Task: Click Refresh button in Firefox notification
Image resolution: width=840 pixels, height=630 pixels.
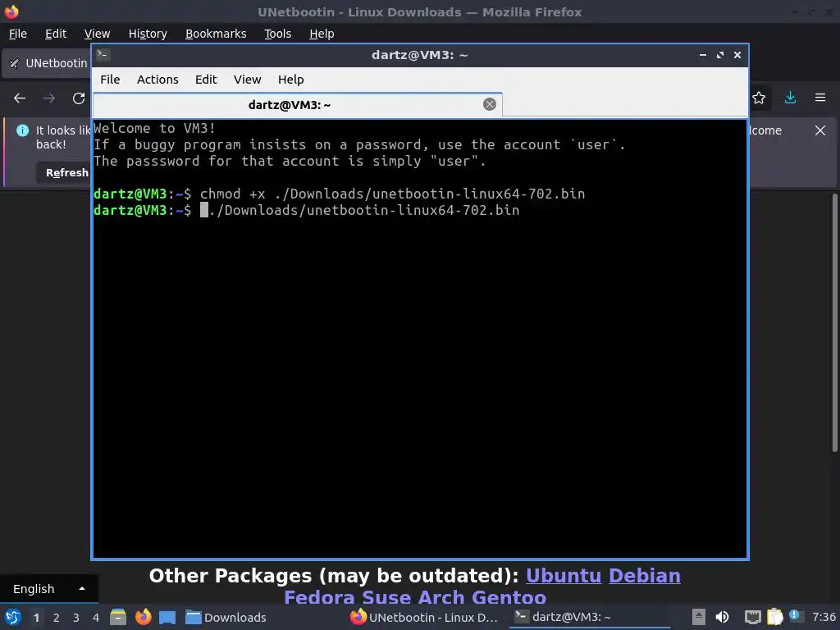Action: pos(64,172)
